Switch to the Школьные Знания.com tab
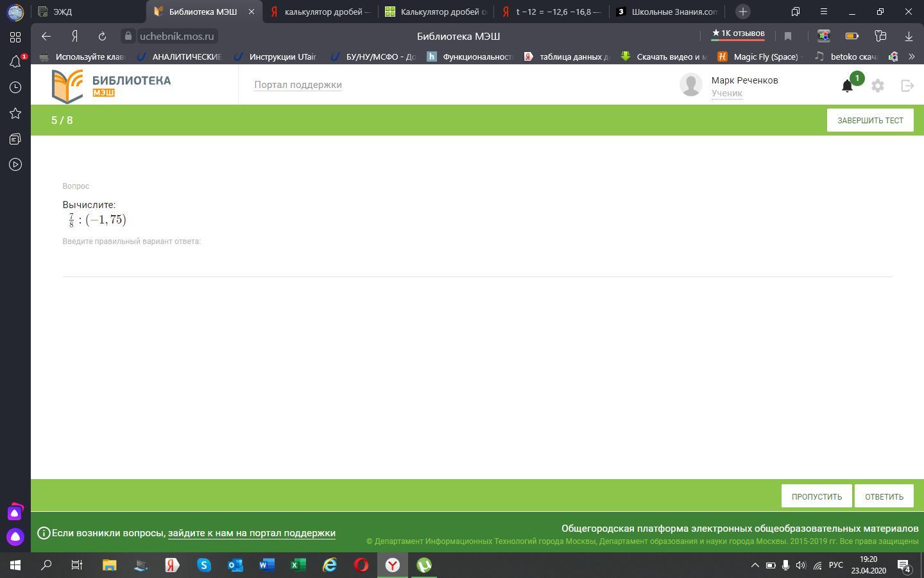The width and height of the screenshot is (924, 578). [x=667, y=12]
